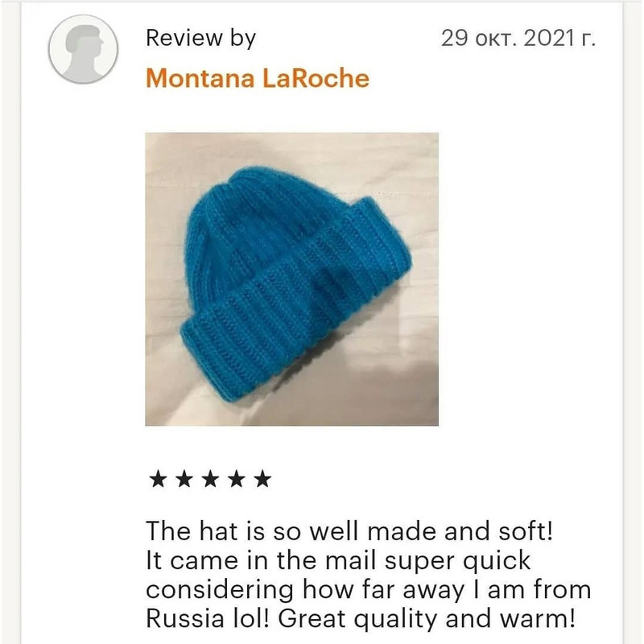Select the fifth rating star
The height and width of the screenshot is (644, 644).
pyautogui.click(x=262, y=479)
